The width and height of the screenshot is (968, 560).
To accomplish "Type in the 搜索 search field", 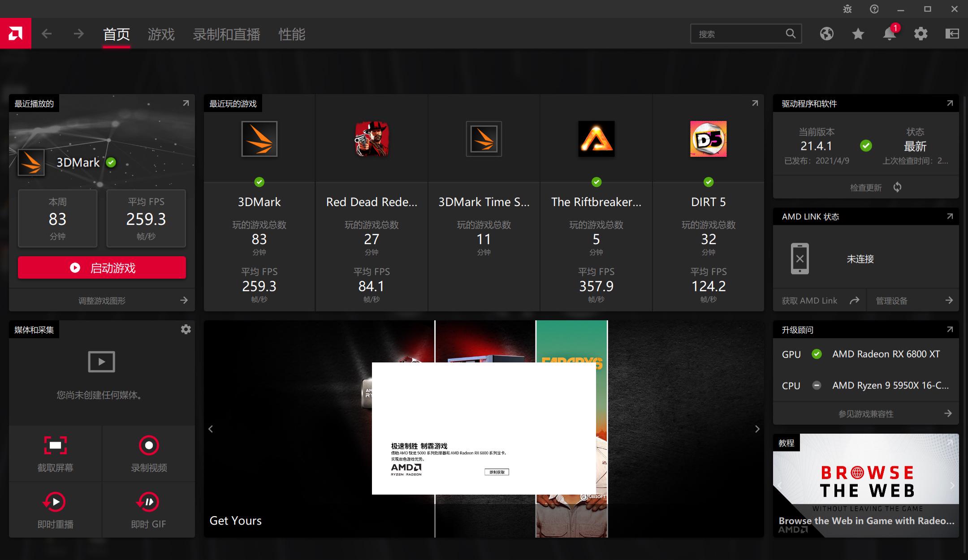I will point(739,34).
